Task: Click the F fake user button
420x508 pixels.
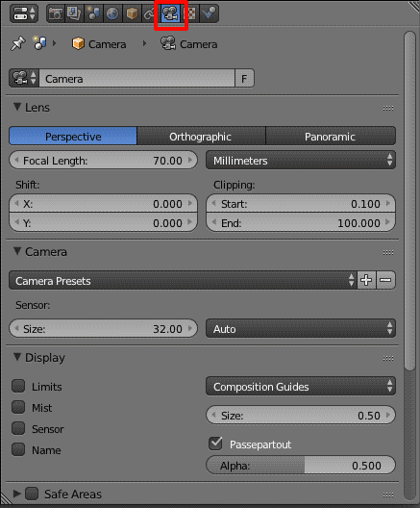Action: [244, 78]
